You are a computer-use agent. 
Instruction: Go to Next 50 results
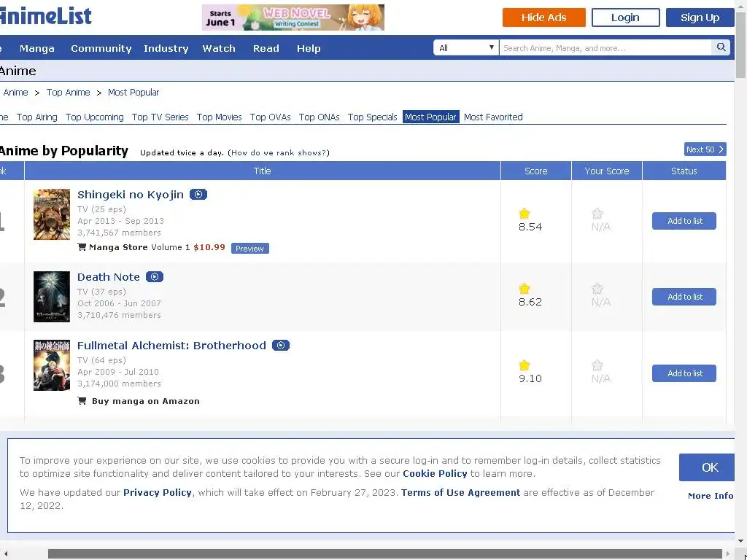[705, 149]
